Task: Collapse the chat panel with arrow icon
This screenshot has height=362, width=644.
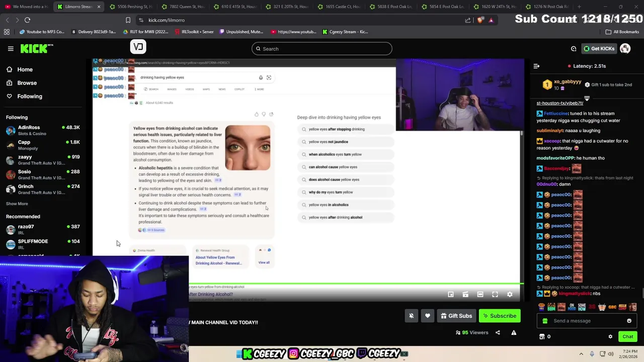Action: click(x=536, y=66)
